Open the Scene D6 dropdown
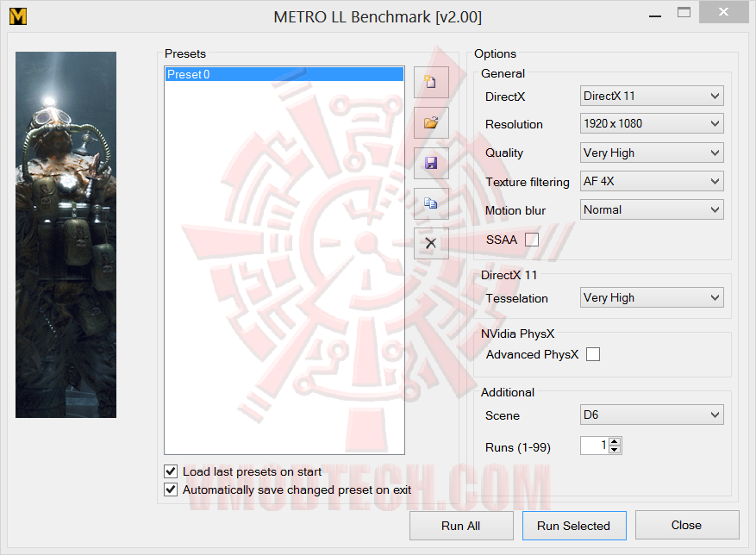Image resolution: width=756 pixels, height=555 pixels. pos(652,415)
